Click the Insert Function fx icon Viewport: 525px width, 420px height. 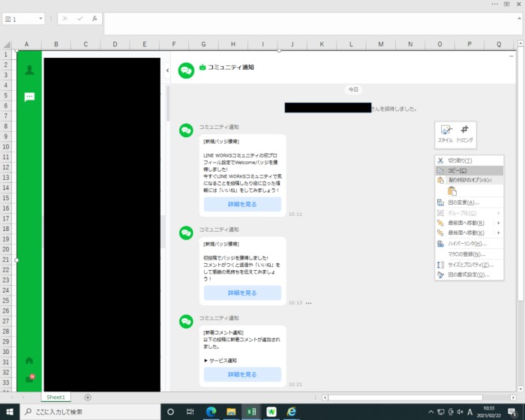(x=94, y=19)
